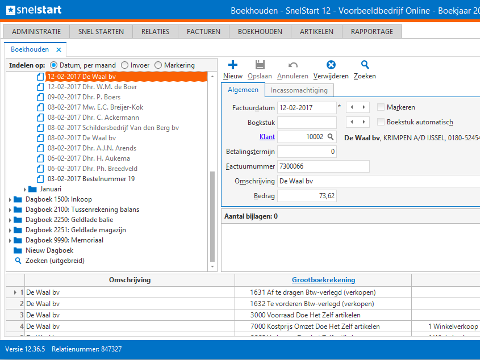This screenshot has height=360, width=480.
Task: Expand Dagboek 2100: Tussenrekening balans
Action: (10, 210)
